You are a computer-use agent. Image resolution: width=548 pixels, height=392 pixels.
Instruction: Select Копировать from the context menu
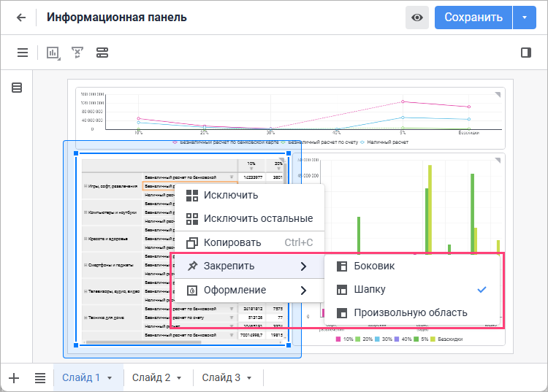point(232,242)
